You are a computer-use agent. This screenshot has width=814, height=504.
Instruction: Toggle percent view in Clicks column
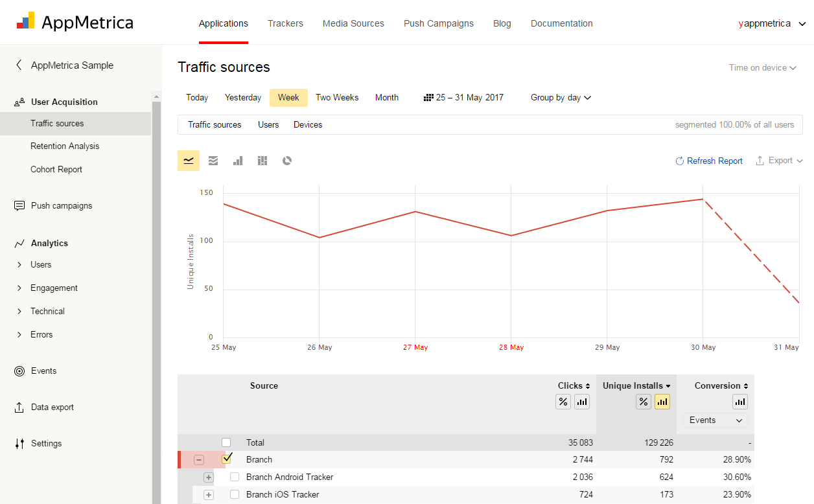[563, 402]
